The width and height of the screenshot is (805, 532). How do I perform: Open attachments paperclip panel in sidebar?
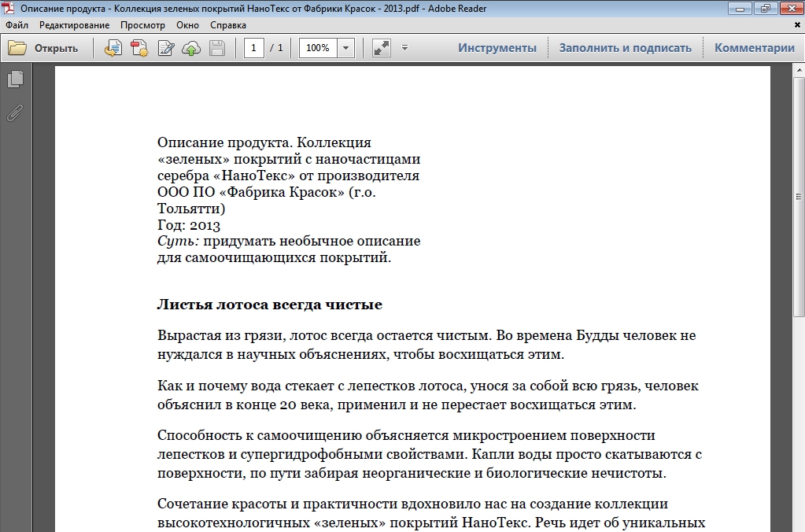coord(16,113)
